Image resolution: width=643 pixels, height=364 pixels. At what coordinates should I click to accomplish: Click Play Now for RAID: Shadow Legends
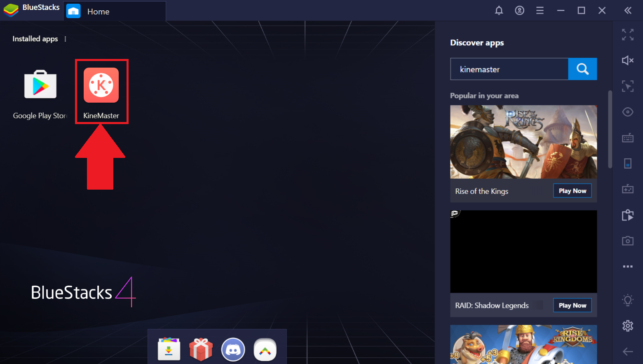572,305
